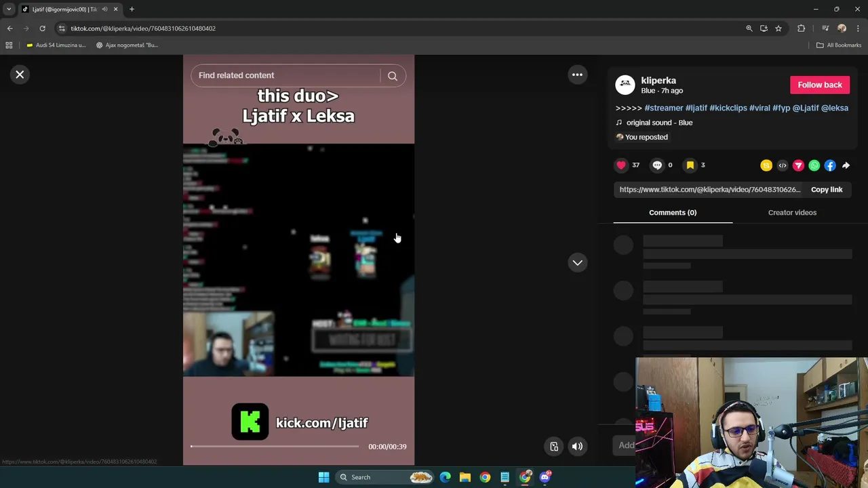View site information icon in address bar

(x=62, y=28)
